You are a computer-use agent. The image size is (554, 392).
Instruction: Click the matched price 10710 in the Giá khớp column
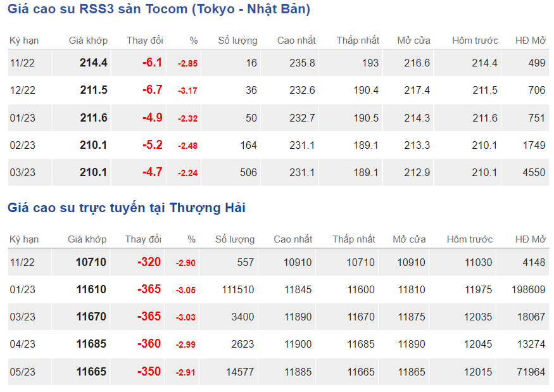pyautogui.click(x=91, y=262)
